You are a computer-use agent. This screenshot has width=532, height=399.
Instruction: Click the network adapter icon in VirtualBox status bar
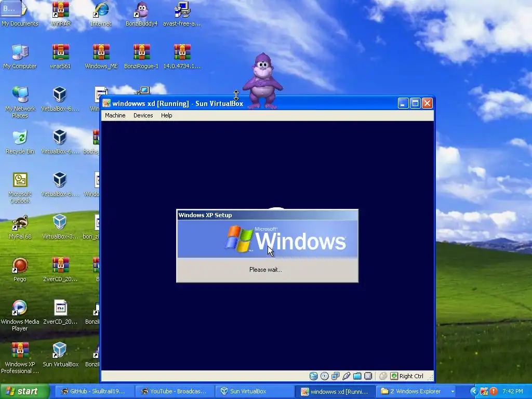[335, 376]
